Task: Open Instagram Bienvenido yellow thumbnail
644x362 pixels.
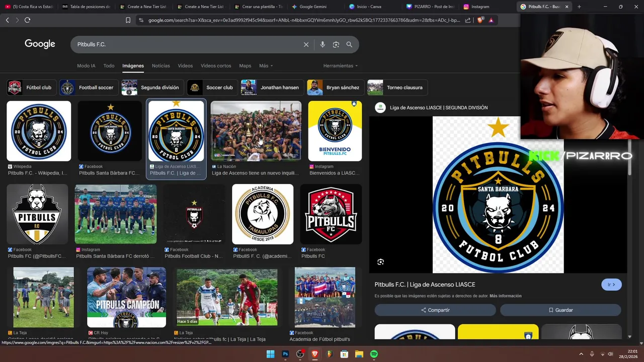Action: point(335,131)
